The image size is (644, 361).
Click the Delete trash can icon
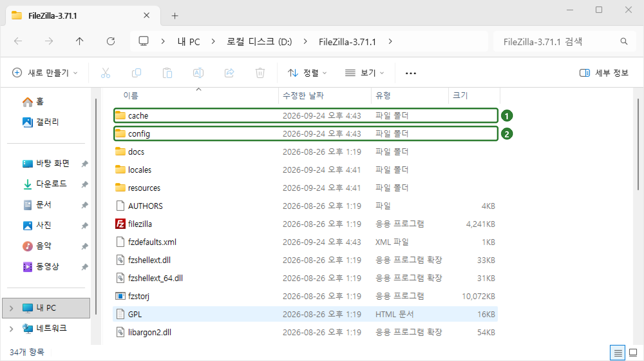[x=260, y=73]
